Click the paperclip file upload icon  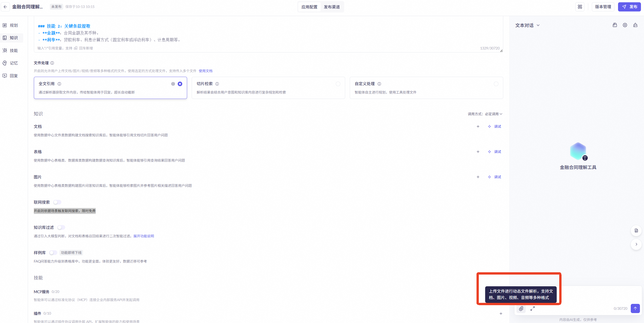(521, 308)
